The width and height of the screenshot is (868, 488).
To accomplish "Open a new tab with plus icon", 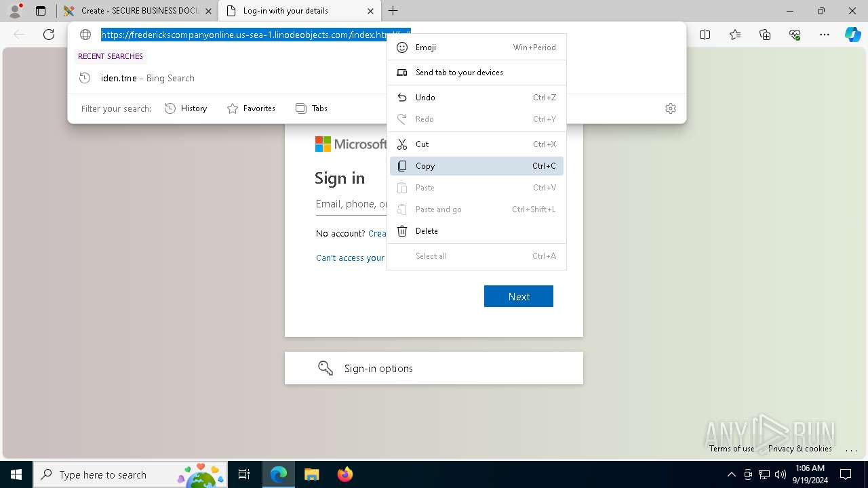I will pyautogui.click(x=393, y=11).
